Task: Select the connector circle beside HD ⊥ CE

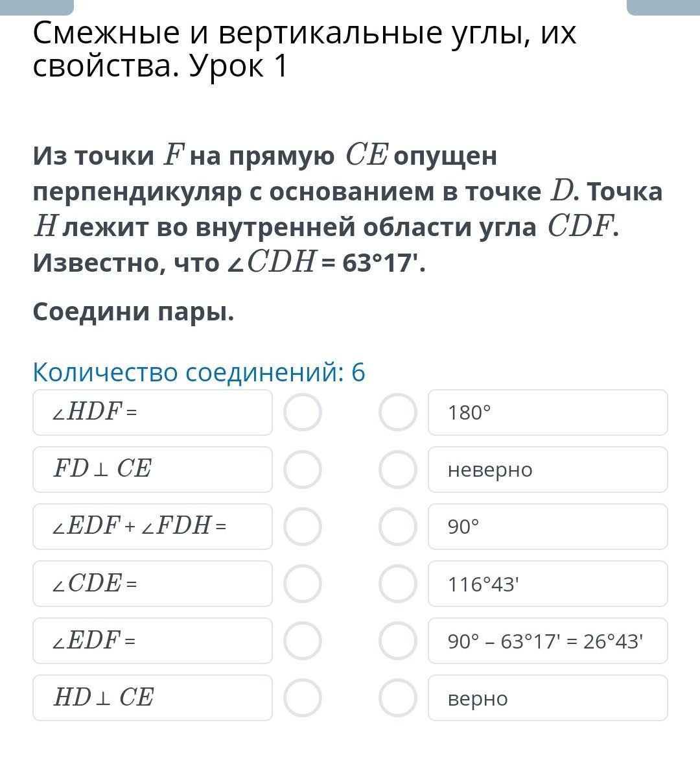Action: tap(303, 698)
